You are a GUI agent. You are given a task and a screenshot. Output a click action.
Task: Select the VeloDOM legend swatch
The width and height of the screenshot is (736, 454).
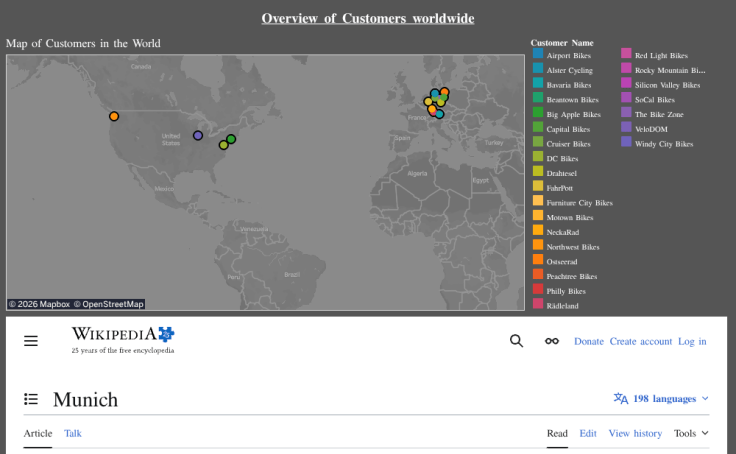[626, 128]
